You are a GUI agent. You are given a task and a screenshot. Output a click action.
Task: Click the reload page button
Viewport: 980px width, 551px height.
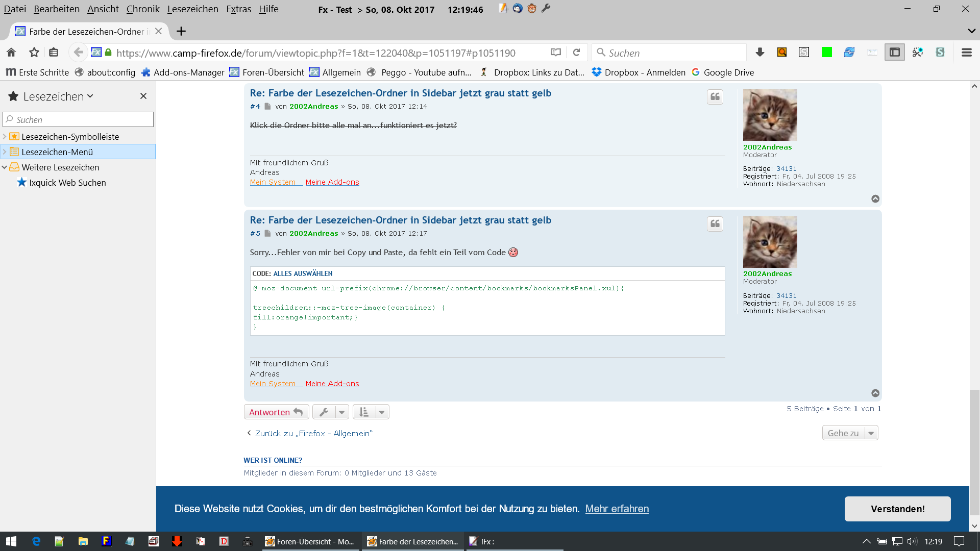576,53
